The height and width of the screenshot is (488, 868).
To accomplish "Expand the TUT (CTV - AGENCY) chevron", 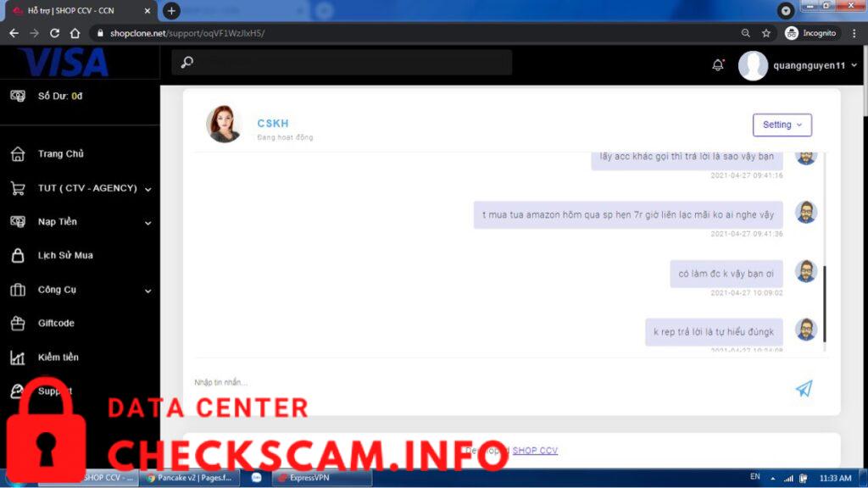I will tap(147, 189).
